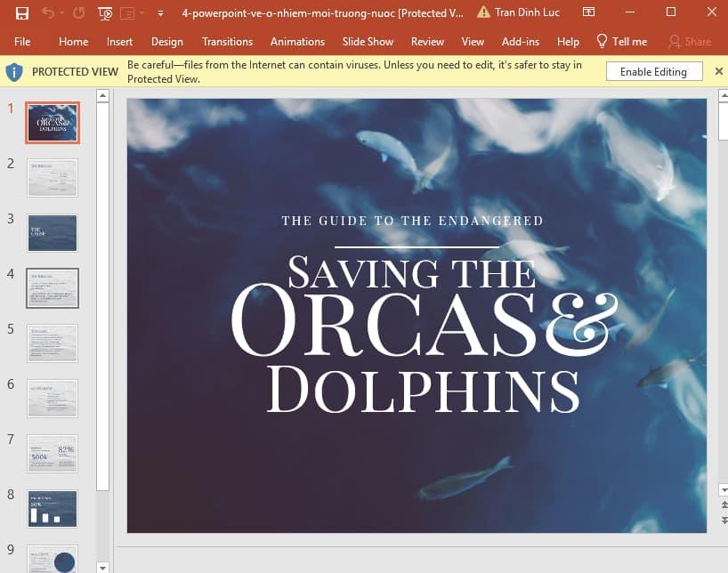Screen dimensions: 728x573
Task: Open Customize Quick Access Toolbar arrow
Action: (x=160, y=14)
